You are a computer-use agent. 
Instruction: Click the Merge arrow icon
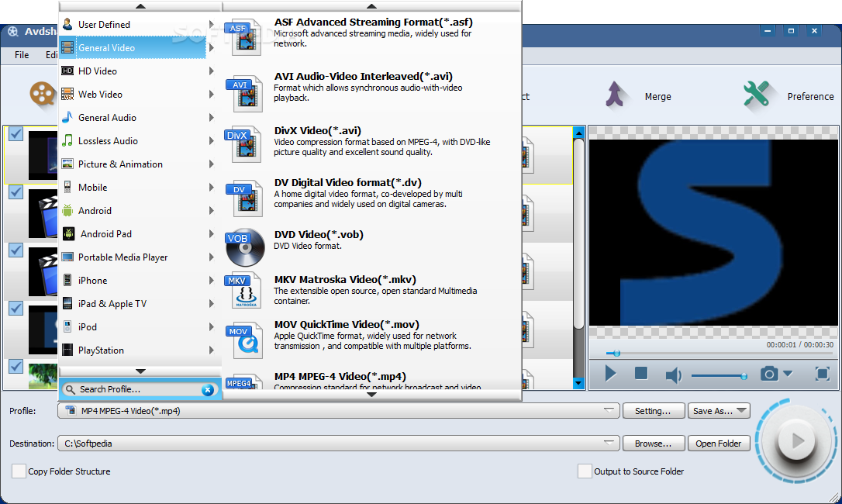coord(614,95)
